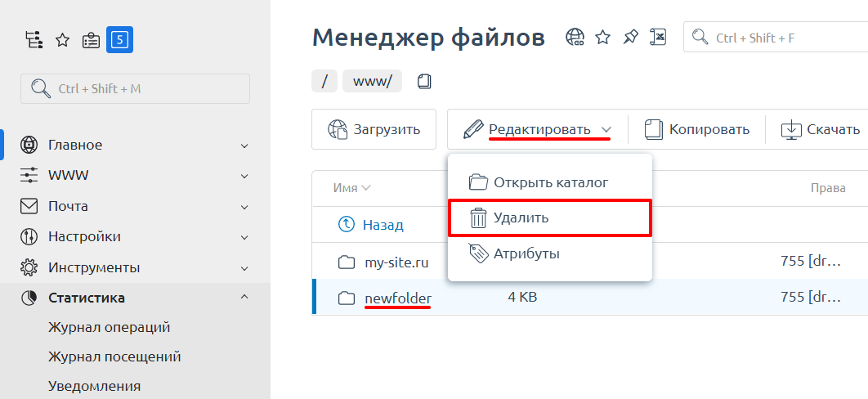Expand the Настройки menu section
This screenshot has height=399, width=868.
click(x=244, y=237)
